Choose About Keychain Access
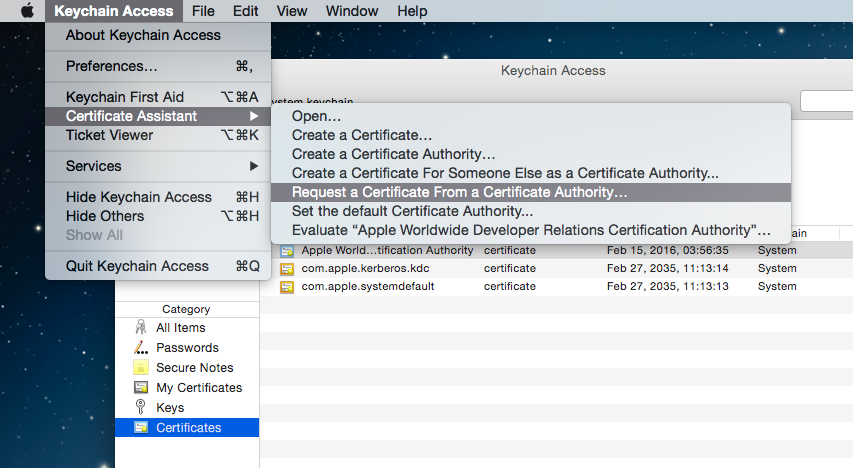Image resolution: width=853 pixels, height=468 pixels. (158, 35)
